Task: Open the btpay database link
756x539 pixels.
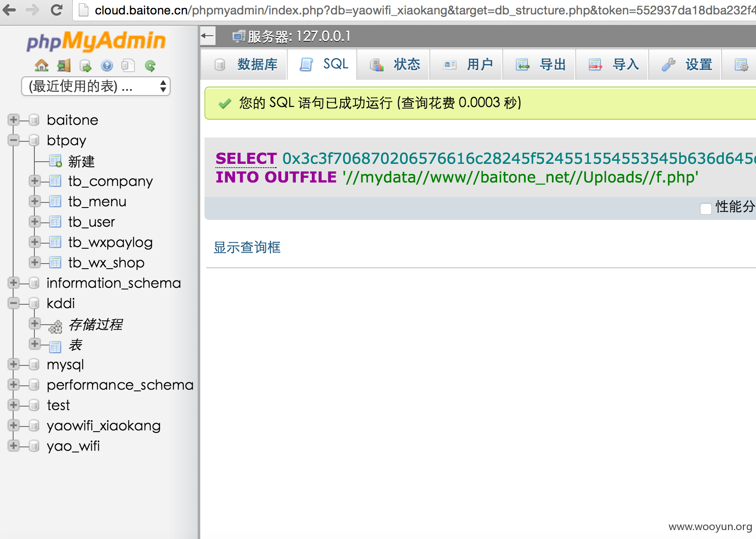Action: pyautogui.click(x=67, y=140)
